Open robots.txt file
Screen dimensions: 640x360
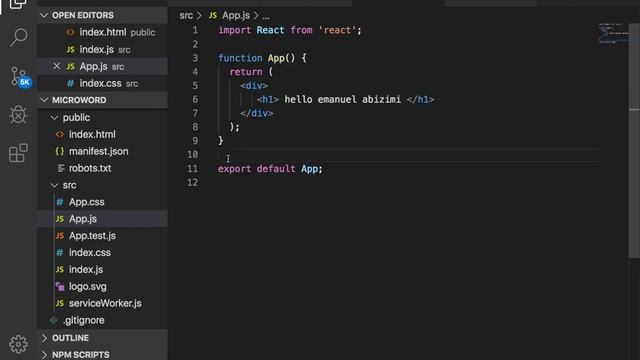pyautogui.click(x=102, y=168)
